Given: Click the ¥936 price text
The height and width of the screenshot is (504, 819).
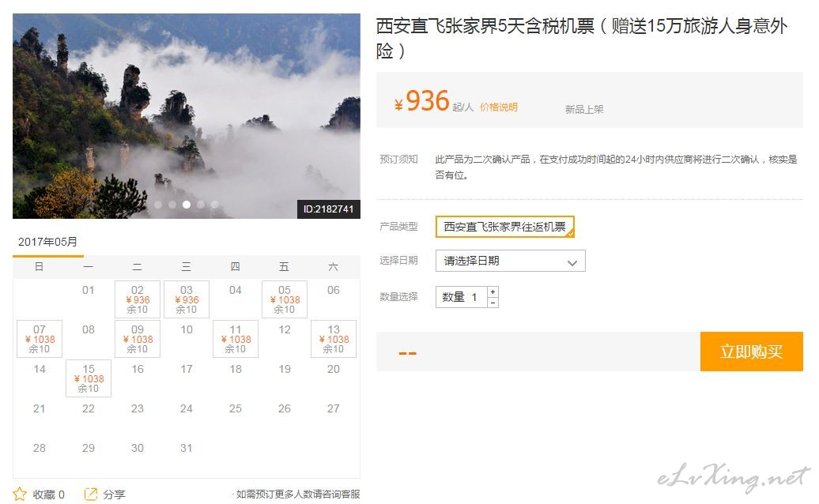Looking at the screenshot, I should click(422, 100).
